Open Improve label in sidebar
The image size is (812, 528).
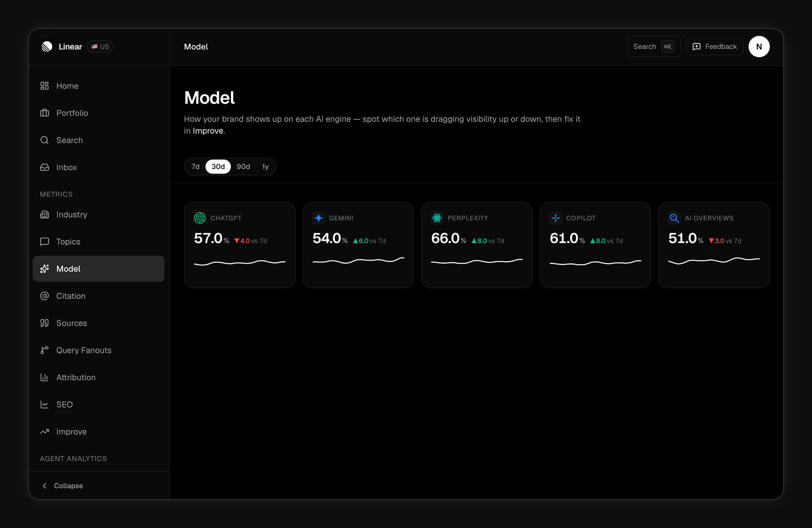coord(71,432)
